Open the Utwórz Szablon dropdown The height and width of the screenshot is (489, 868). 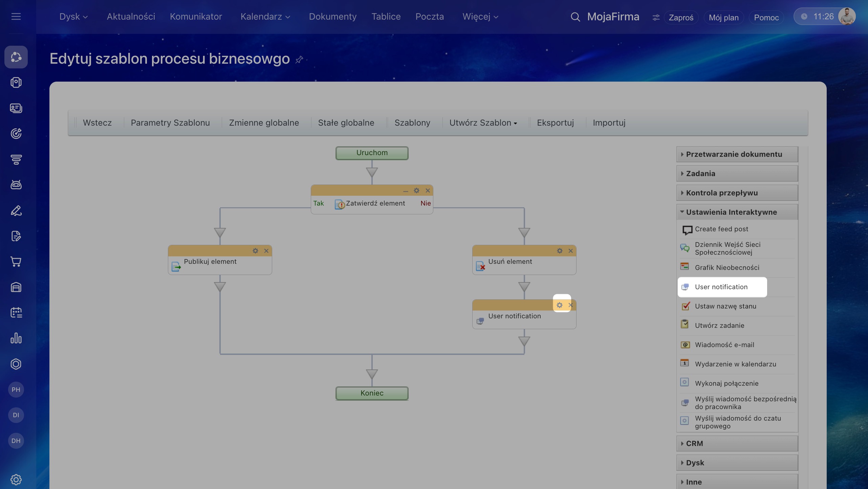483,123
